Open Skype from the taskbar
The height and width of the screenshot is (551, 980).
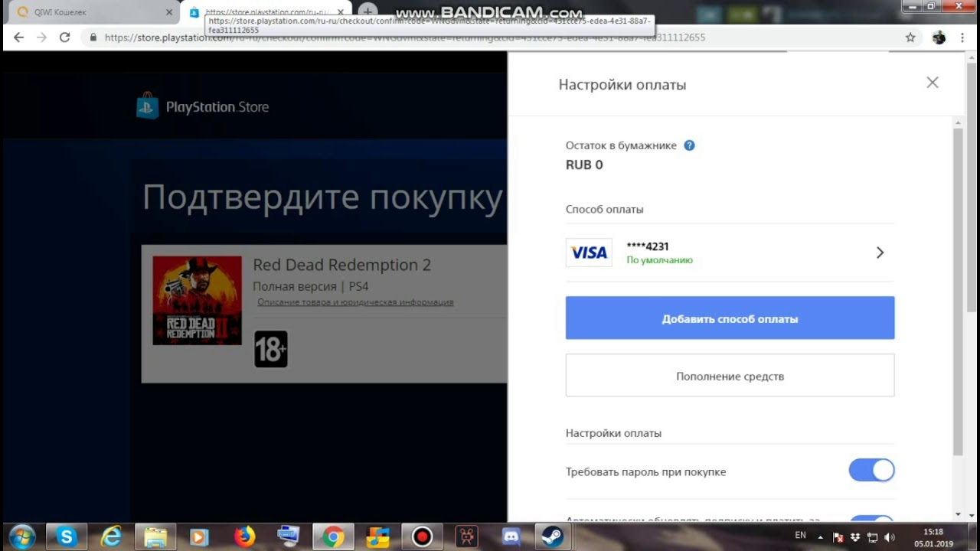(67, 537)
